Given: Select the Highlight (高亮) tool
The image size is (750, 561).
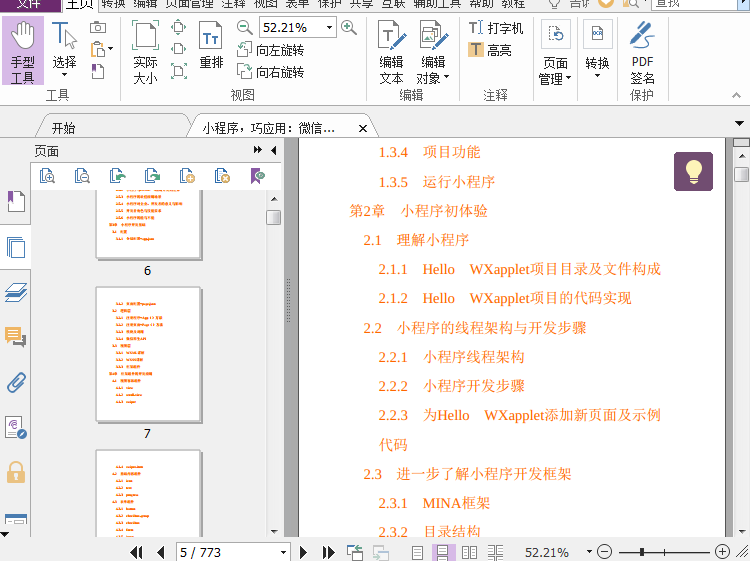Looking at the screenshot, I should pyautogui.click(x=490, y=50).
